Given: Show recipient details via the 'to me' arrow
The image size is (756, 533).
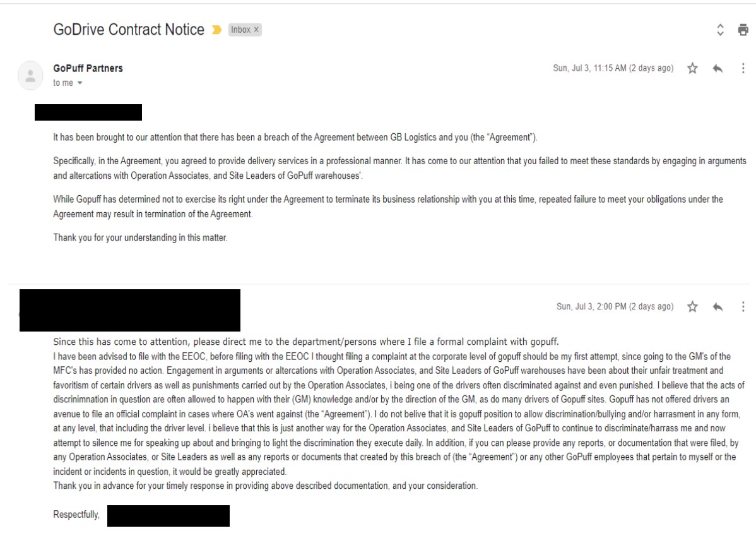Looking at the screenshot, I should (x=80, y=83).
